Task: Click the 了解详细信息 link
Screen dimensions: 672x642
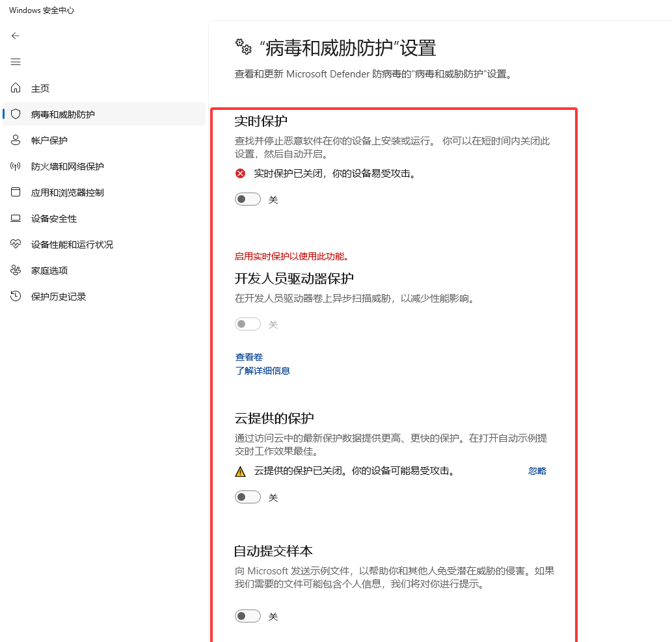Action: 263,371
